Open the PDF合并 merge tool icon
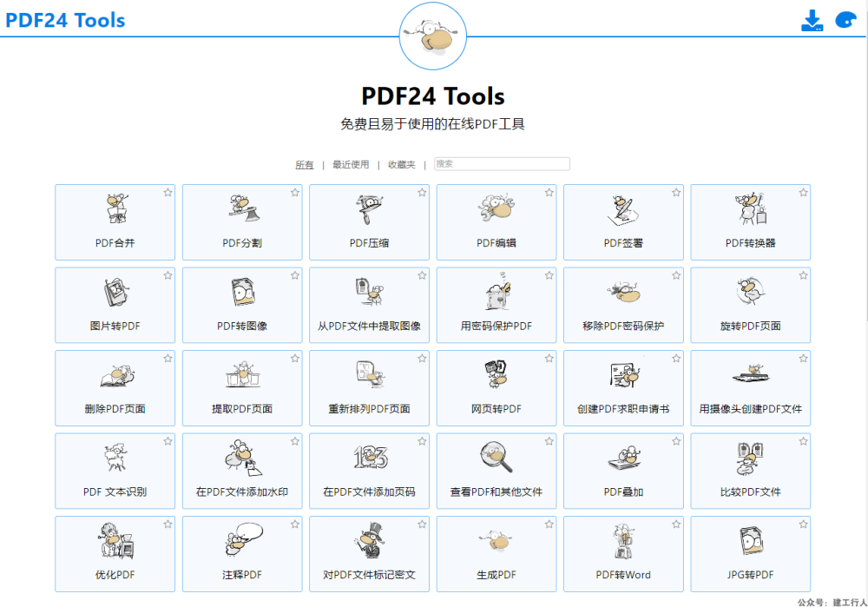Screen dimensions: 868x607 [x=117, y=208]
